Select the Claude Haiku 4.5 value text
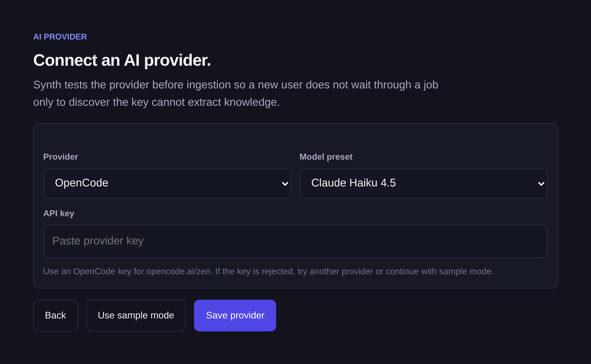The height and width of the screenshot is (364, 591). [x=353, y=183]
